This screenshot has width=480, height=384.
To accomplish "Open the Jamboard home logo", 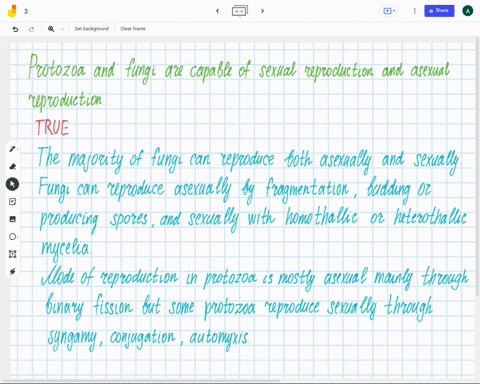I will (12, 11).
